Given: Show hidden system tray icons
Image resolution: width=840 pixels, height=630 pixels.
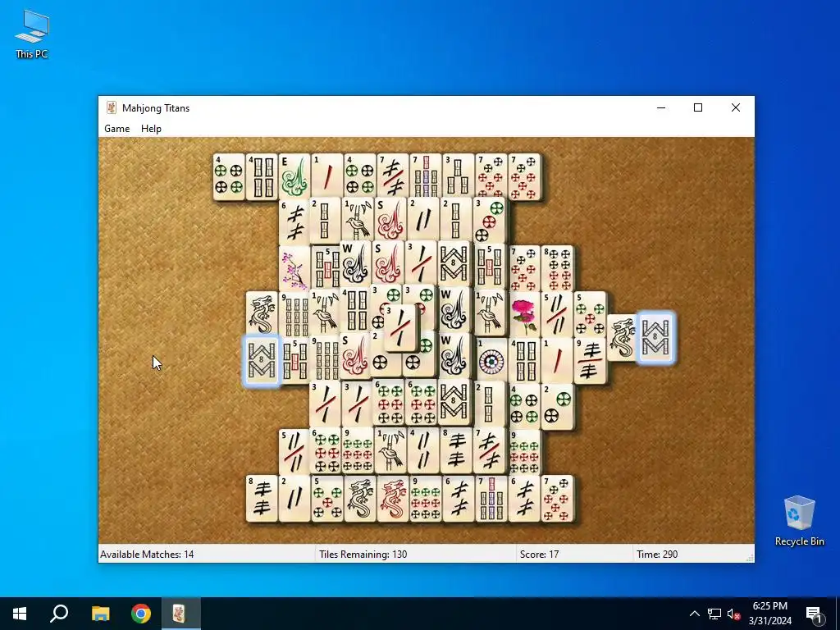Looking at the screenshot, I should [x=694, y=614].
